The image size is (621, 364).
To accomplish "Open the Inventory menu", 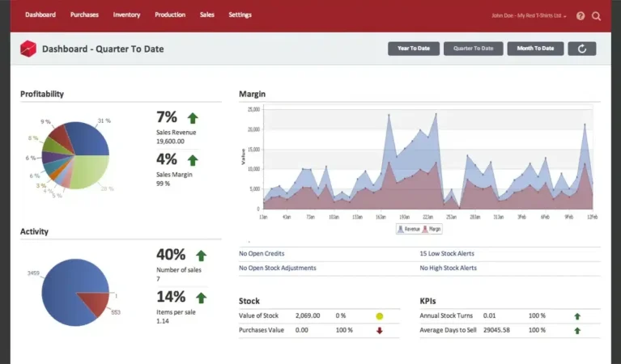I will coord(127,15).
